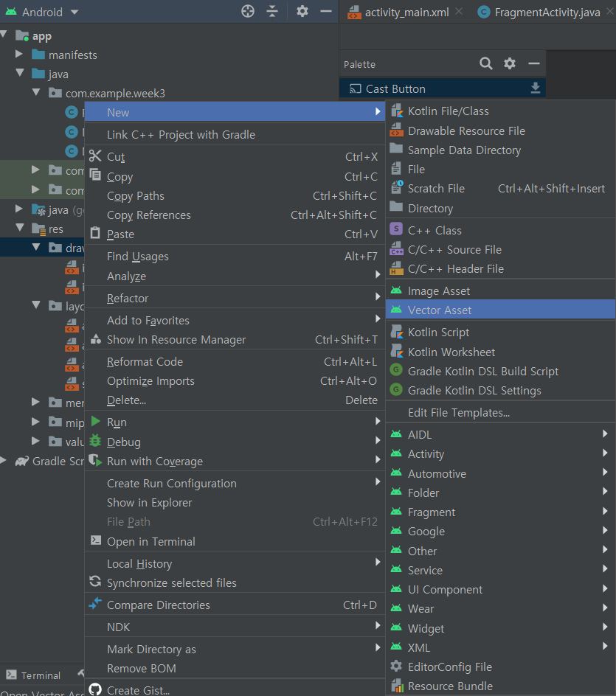Open the Palette settings gear
This screenshot has width=616, height=696.
pos(510,63)
